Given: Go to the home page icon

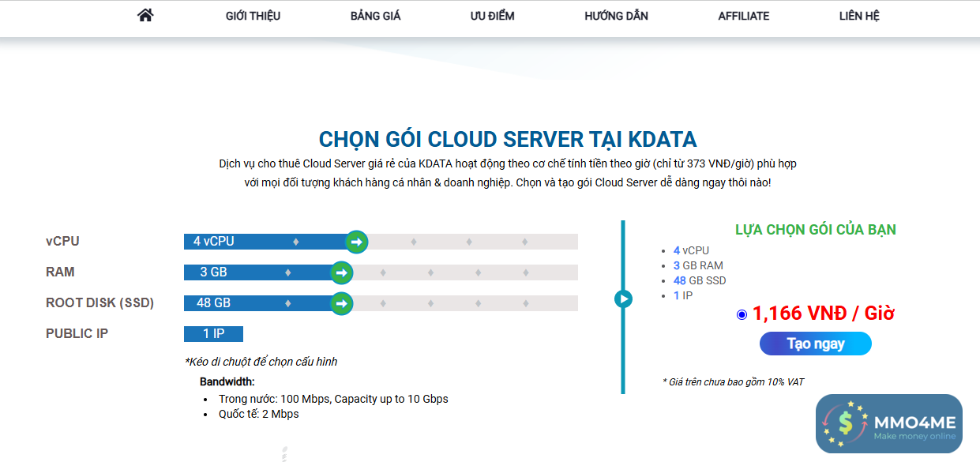Looking at the screenshot, I should click(x=145, y=15).
